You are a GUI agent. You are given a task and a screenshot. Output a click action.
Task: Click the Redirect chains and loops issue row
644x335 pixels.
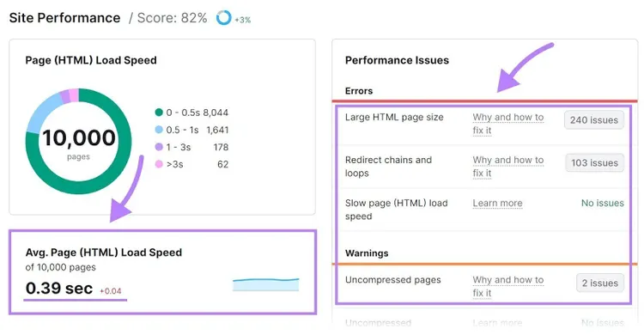point(484,167)
